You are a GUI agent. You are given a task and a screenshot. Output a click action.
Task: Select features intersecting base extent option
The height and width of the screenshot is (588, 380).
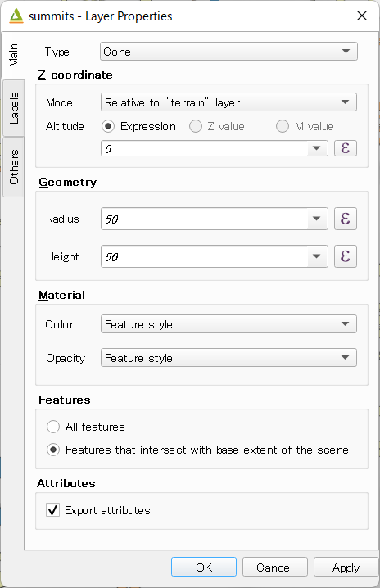point(53,450)
